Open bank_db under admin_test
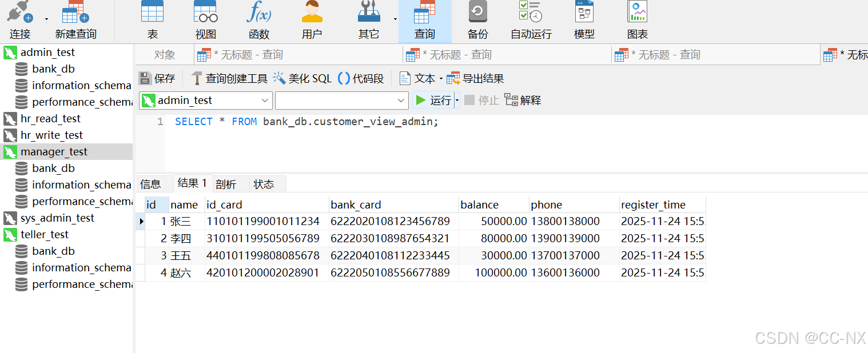The image size is (868, 353). click(x=53, y=69)
